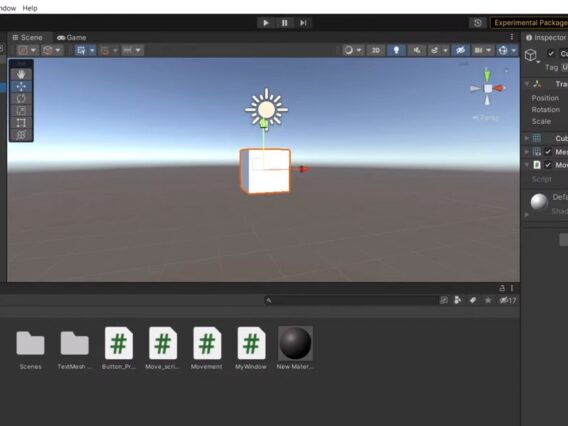
Task: Open the scene camera dropdown arrow
Action: [488, 50]
